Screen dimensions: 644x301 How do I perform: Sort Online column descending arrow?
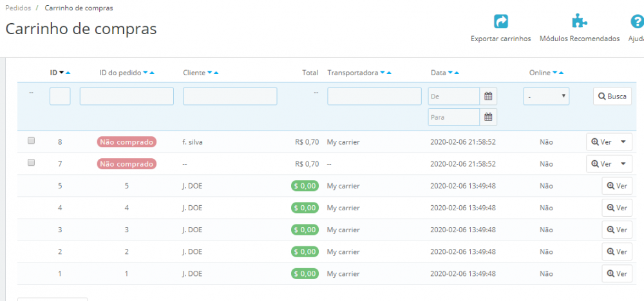(555, 73)
